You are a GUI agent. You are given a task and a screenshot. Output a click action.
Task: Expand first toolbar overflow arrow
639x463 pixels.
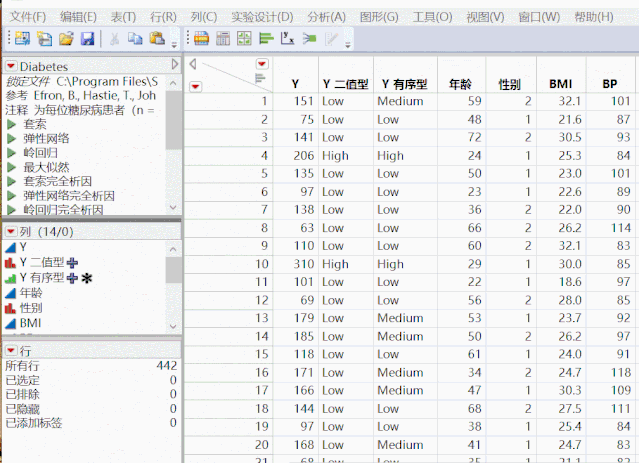point(174,45)
